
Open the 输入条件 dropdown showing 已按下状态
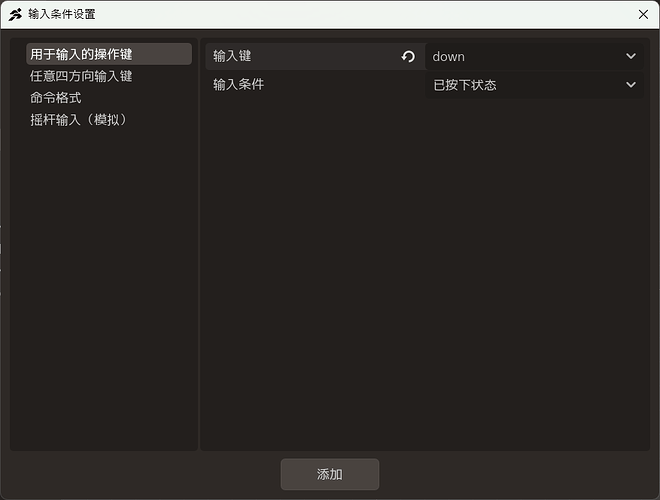pos(534,85)
